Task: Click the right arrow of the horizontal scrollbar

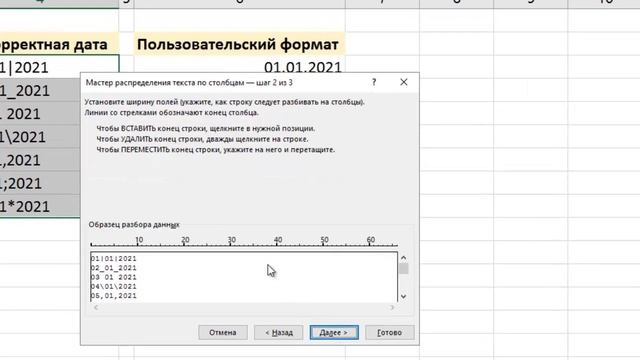Action: tap(392, 307)
